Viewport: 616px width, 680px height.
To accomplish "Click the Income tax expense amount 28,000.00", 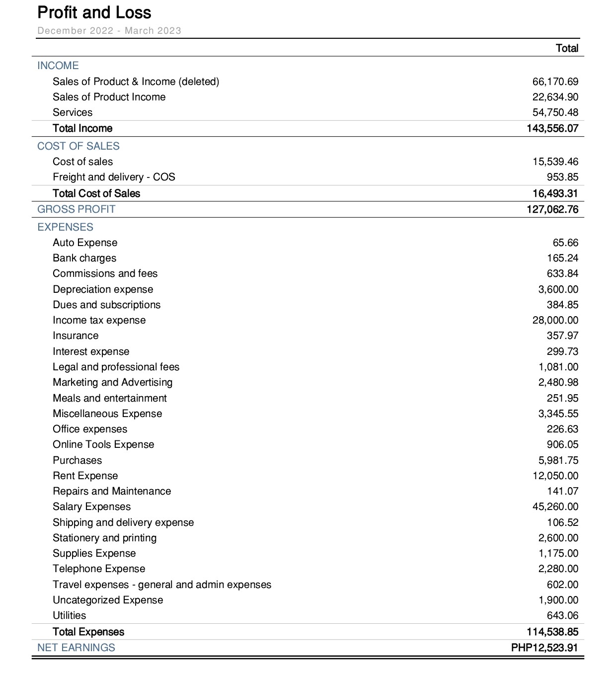I will point(555,320).
